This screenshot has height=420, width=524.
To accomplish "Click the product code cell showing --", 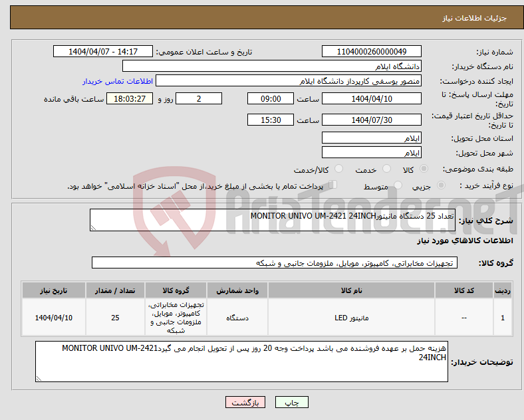I will point(464,318).
